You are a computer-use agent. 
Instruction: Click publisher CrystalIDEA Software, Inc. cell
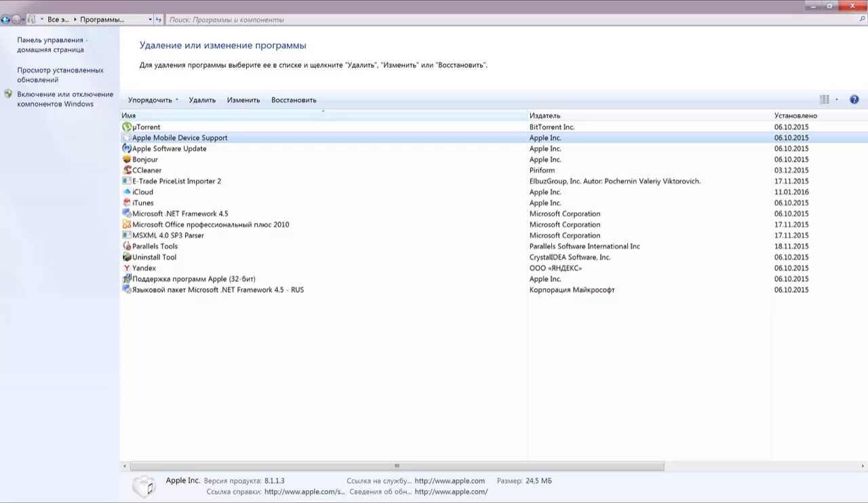point(570,257)
